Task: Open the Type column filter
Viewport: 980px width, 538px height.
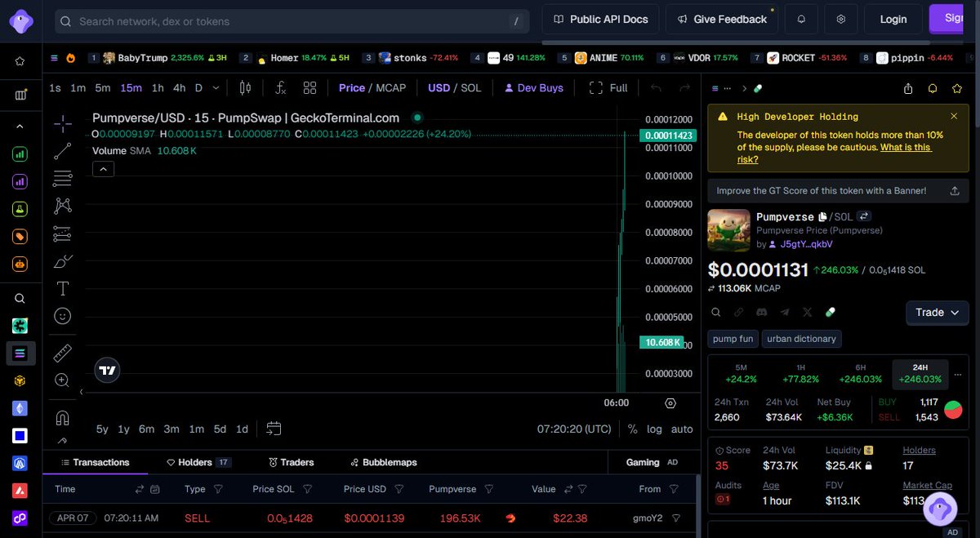Action: click(218, 489)
